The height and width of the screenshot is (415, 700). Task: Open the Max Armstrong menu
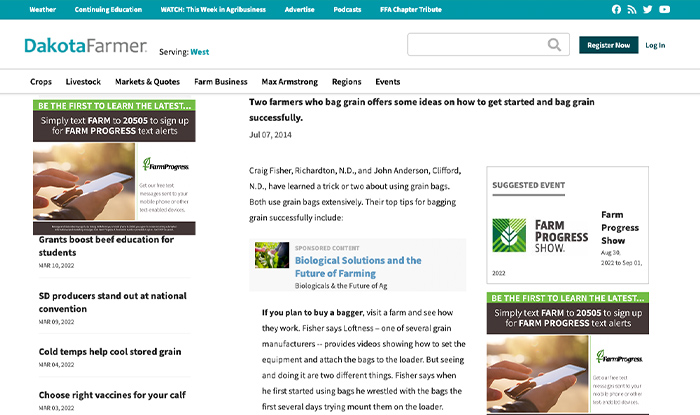click(x=290, y=82)
